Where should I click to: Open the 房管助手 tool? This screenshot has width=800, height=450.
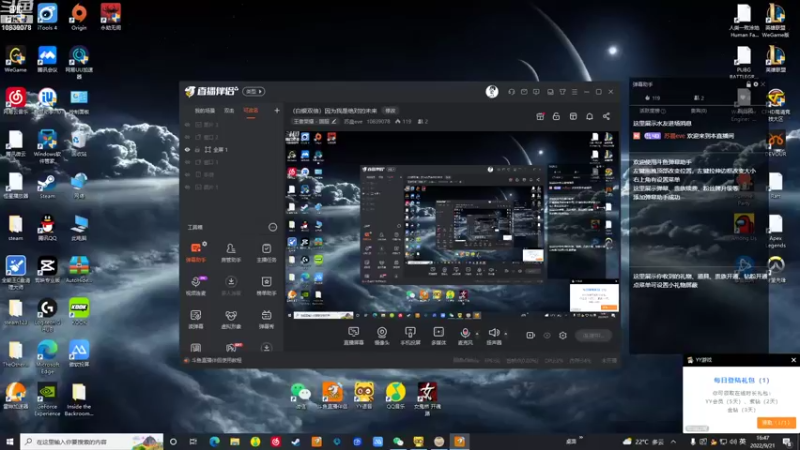coord(231,253)
